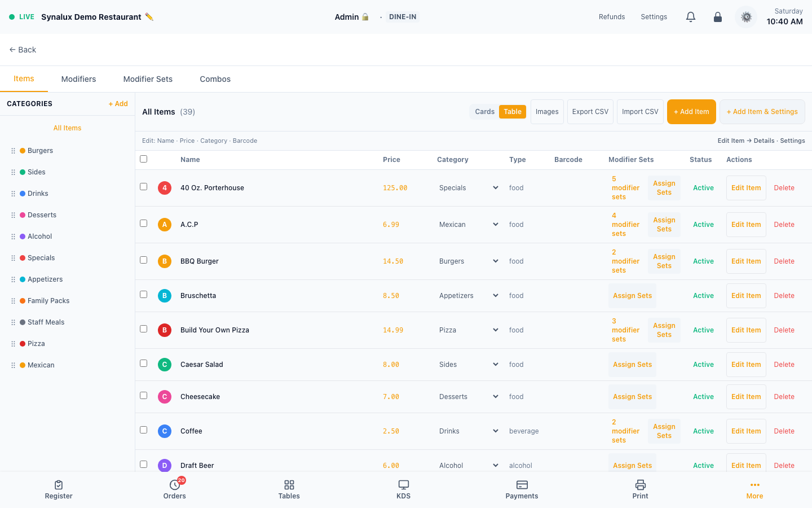The height and width of the screenshot is (508, 812).
Task: Go to the Combos tab
Action: 215,79
